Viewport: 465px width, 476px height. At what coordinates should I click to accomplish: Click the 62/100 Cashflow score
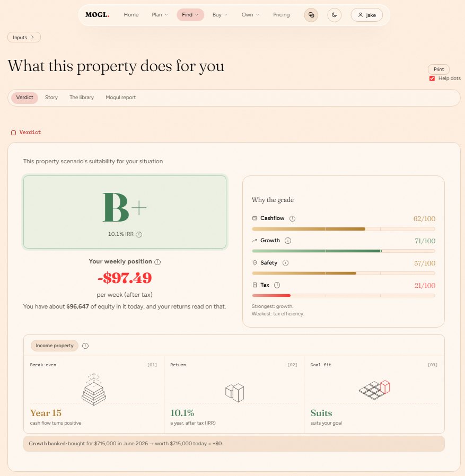click(x=424, y=218)
